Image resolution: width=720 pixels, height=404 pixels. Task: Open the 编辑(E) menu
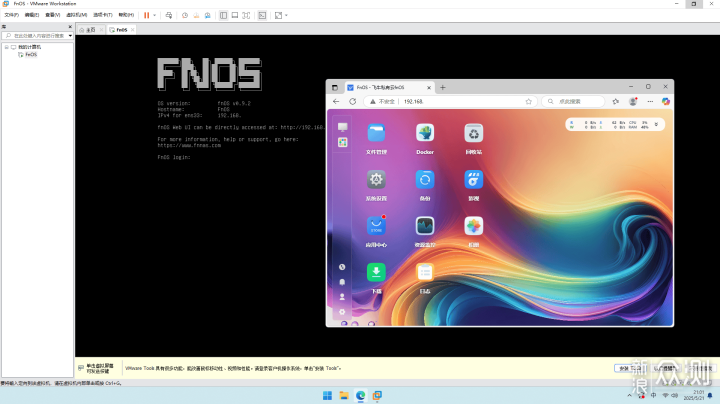(x=32, y=15)
